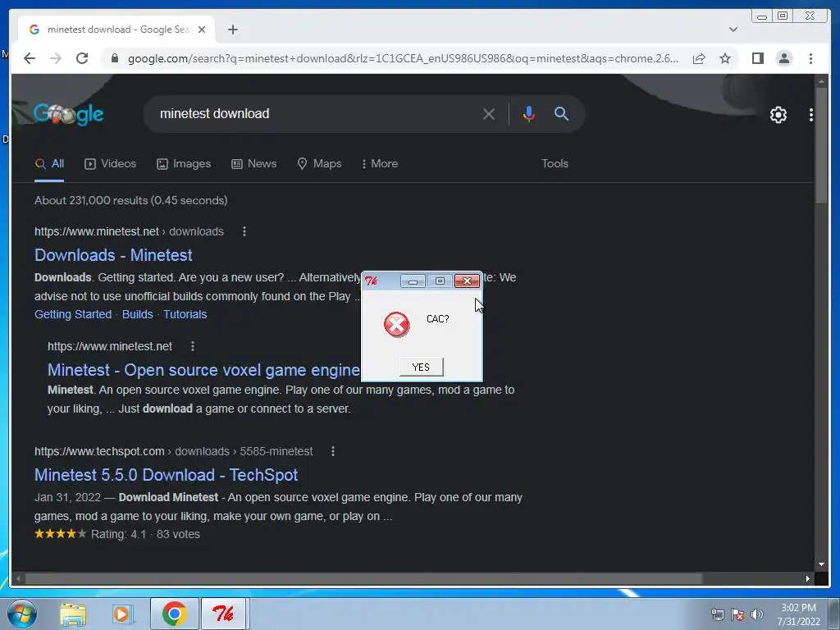Screen dimensions: 840x630
Task: Maximize the CAC? dialog window
Action: point(440,281)
